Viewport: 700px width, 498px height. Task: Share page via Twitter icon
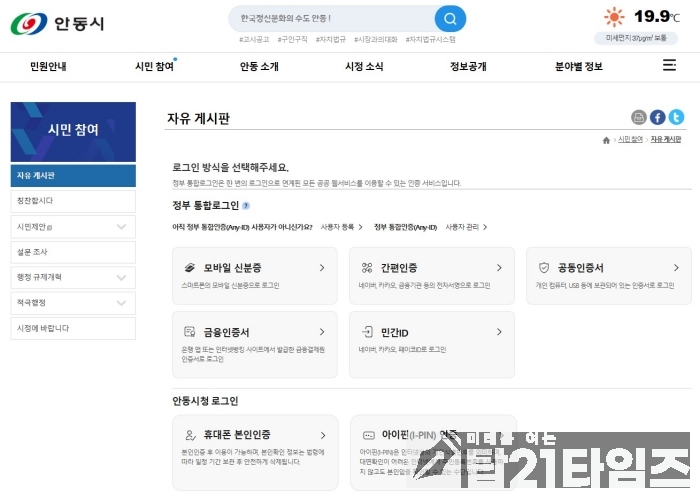coord(676,117)
